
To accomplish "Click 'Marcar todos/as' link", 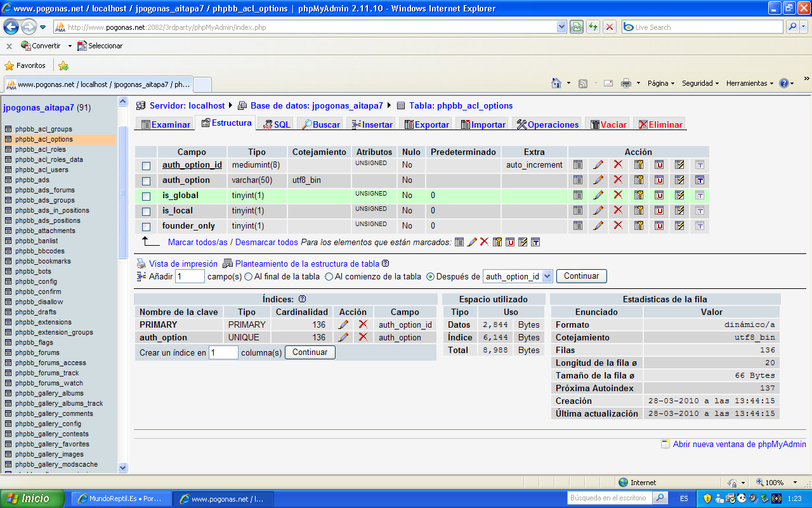I will (x=197, y=242).
